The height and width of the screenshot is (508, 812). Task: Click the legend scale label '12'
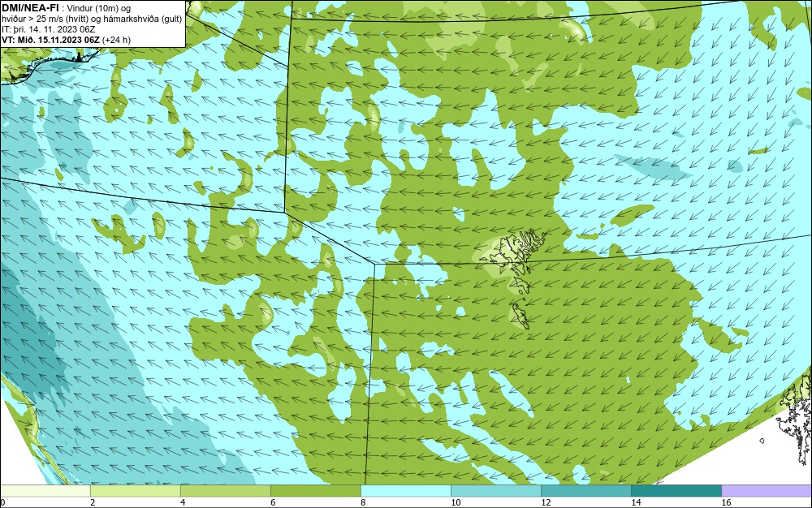pyautogui.click(x=546, y=502)
